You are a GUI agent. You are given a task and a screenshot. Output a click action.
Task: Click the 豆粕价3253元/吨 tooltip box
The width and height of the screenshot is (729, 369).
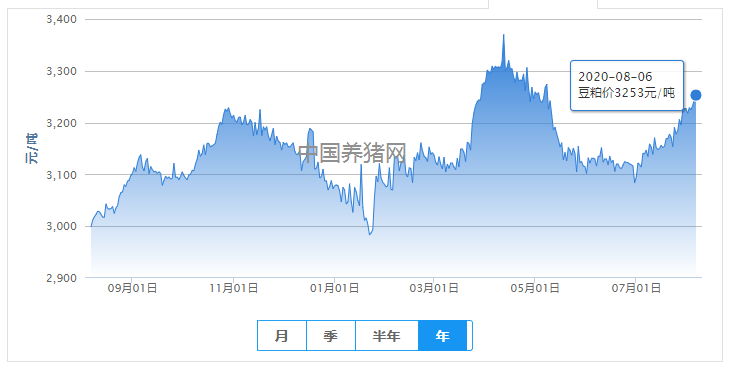(627, 86)
